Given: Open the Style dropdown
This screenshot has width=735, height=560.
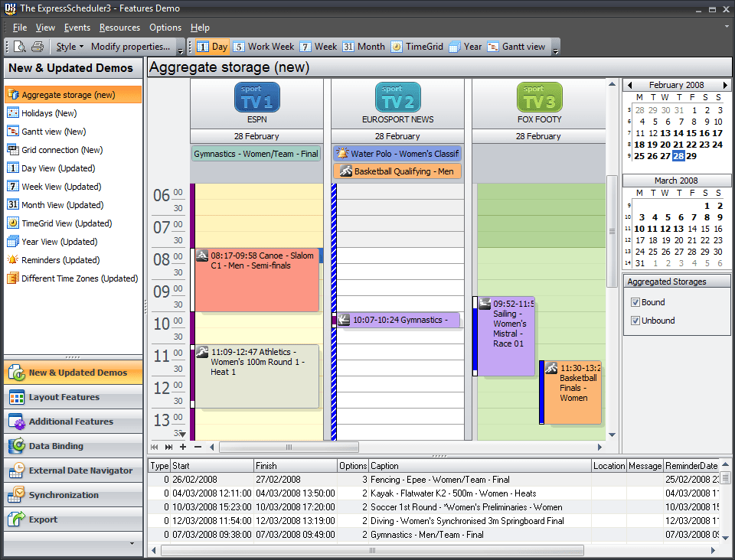Looking at the screenshot, I should click(70, 47).
